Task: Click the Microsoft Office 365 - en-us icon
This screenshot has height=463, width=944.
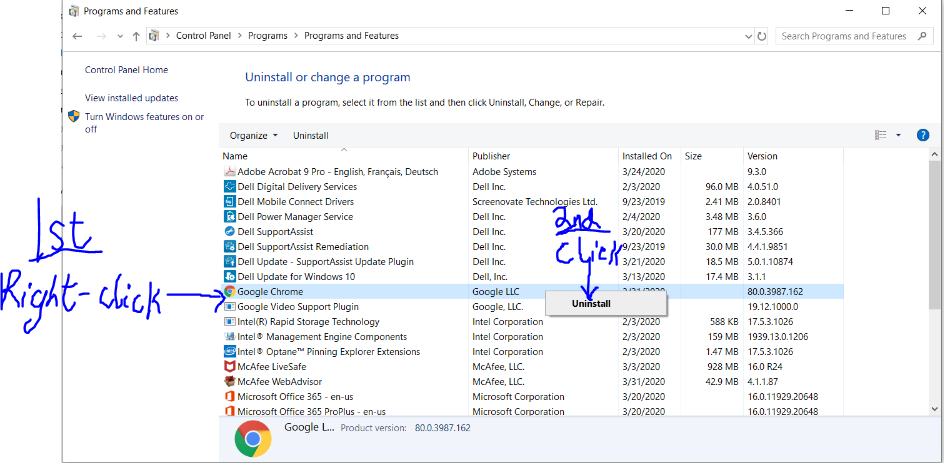Action: pos(229,397)
